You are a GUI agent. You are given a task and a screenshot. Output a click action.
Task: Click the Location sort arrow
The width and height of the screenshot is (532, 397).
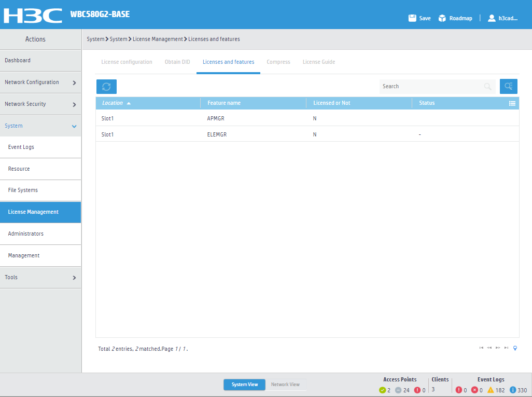(129, 103)
